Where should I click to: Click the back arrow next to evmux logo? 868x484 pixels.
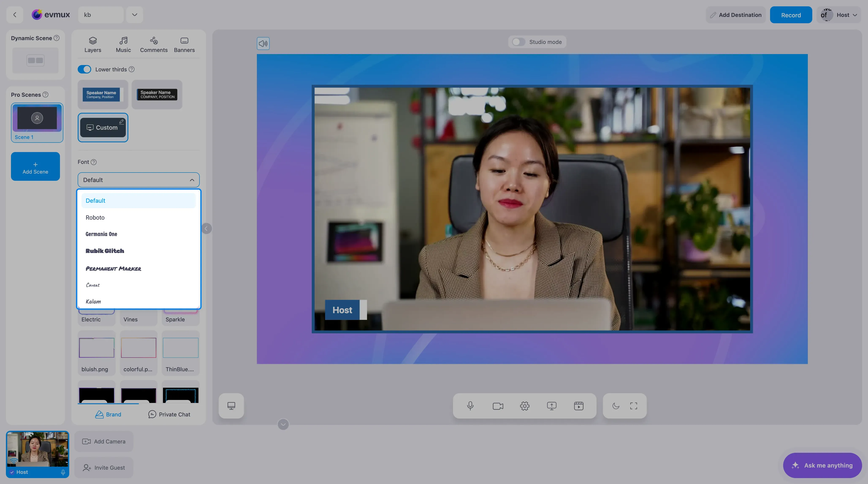[15, 15]
